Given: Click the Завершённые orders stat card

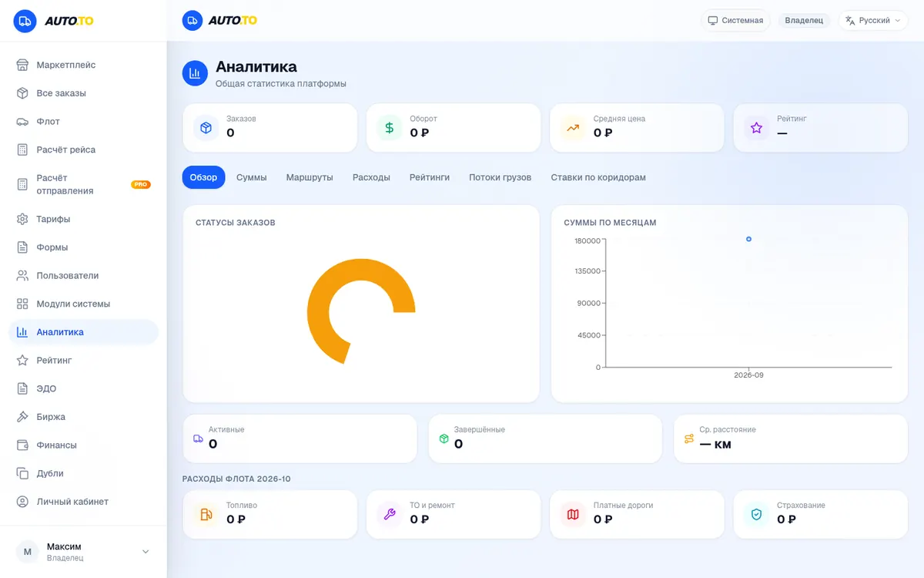Looking at the screenshot, I should [x=545, y=439].
